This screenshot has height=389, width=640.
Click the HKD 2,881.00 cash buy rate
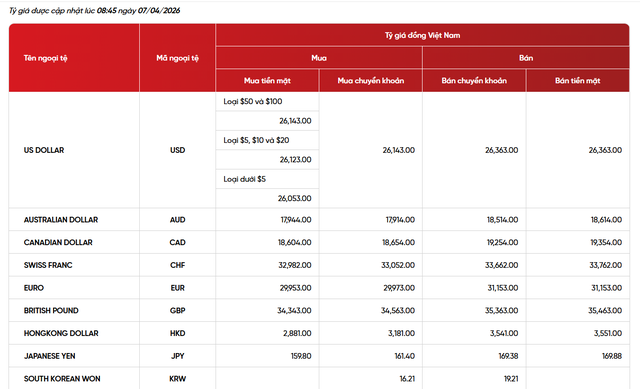297,333
